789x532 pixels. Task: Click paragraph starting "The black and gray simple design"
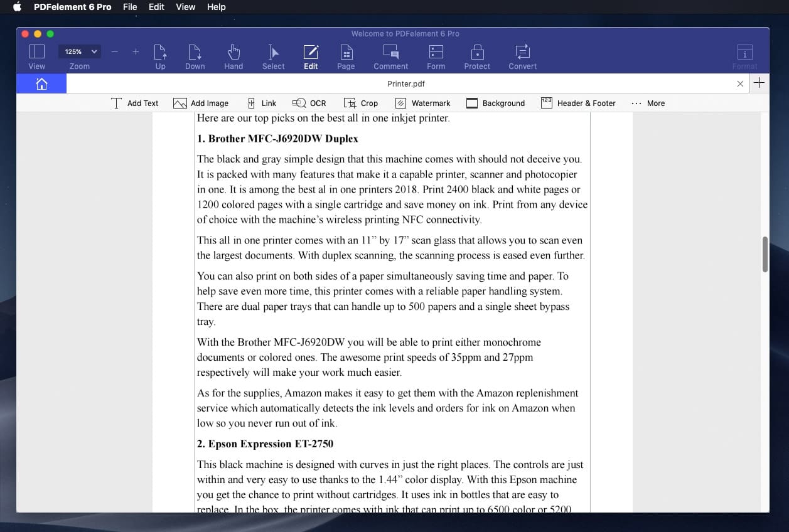[392, 189]
